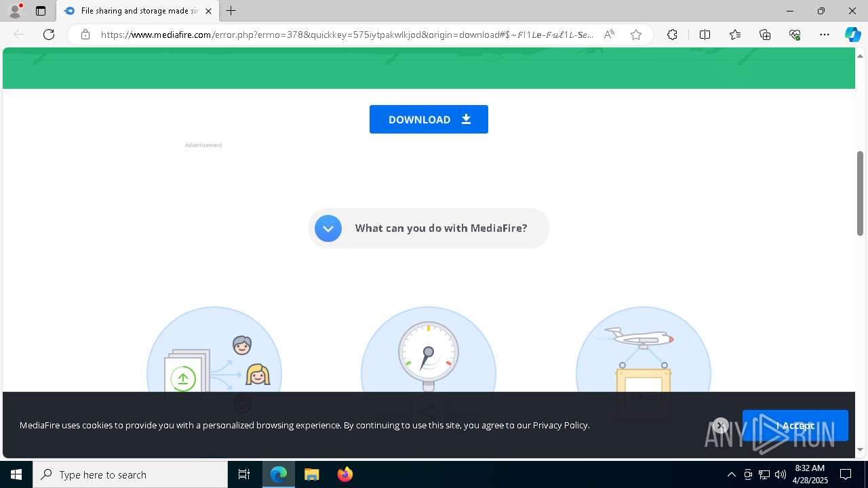Open the Extensions puzzle icon
This screenshot has height=488, width=868.
click(672, 35)
